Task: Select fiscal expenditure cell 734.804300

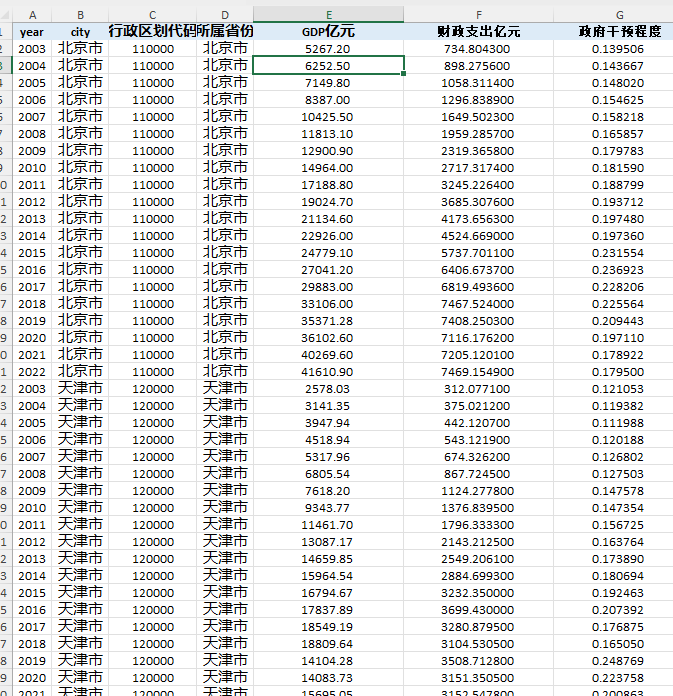Action: click(479, 49)
